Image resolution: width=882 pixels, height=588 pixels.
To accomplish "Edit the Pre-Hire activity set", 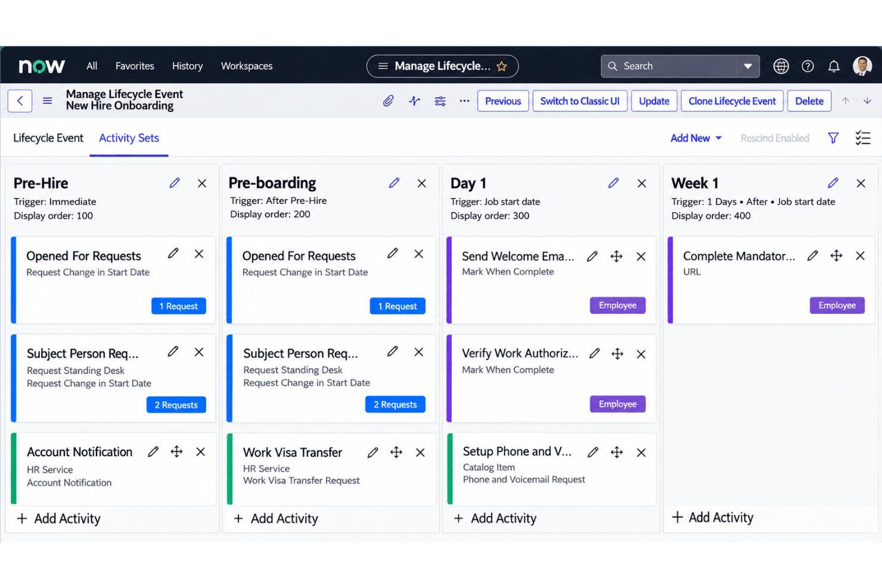I will point(174,183).
